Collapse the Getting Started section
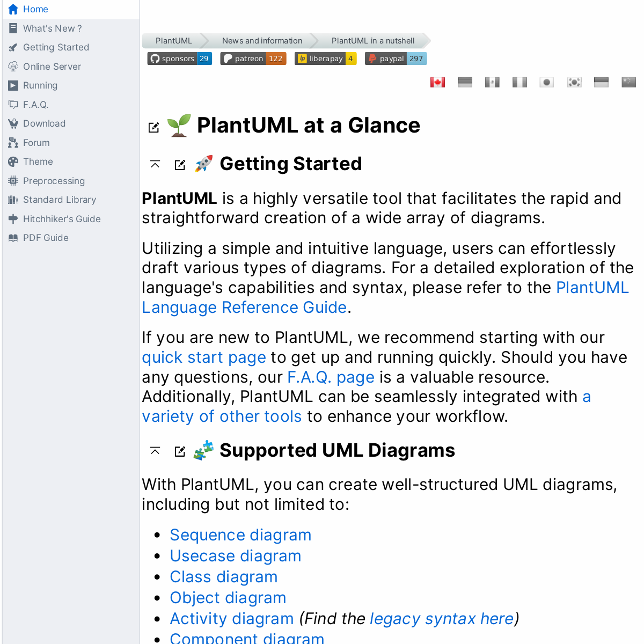Viewport: 644px width, 644px height. pyautogui.click(x=155, y=164)
